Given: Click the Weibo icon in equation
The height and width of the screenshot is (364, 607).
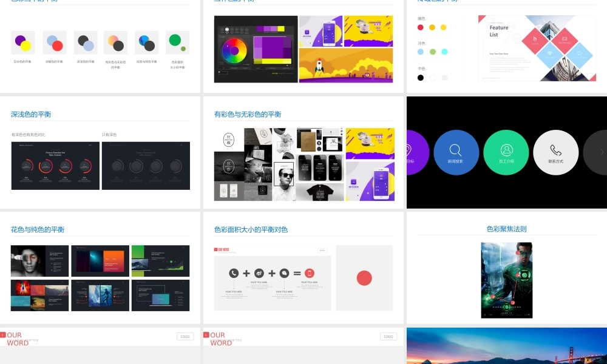Looking at the screenshot, I should click(259, 274).
